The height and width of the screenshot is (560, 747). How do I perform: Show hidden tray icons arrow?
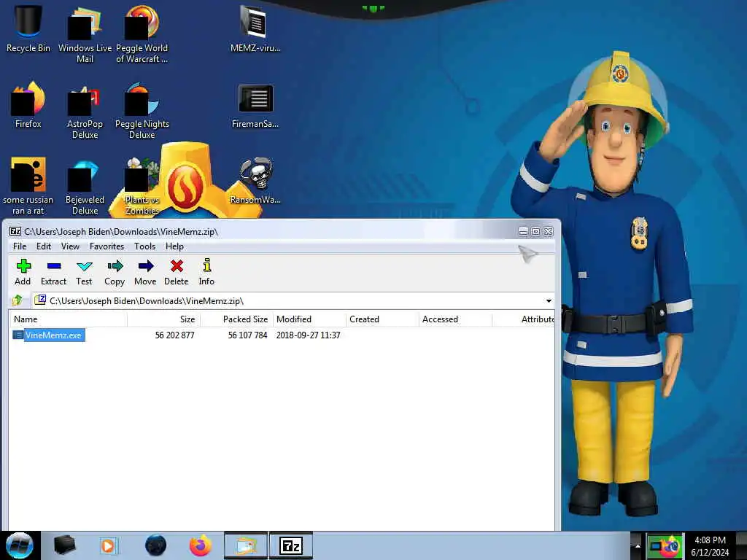coord(638,545)
